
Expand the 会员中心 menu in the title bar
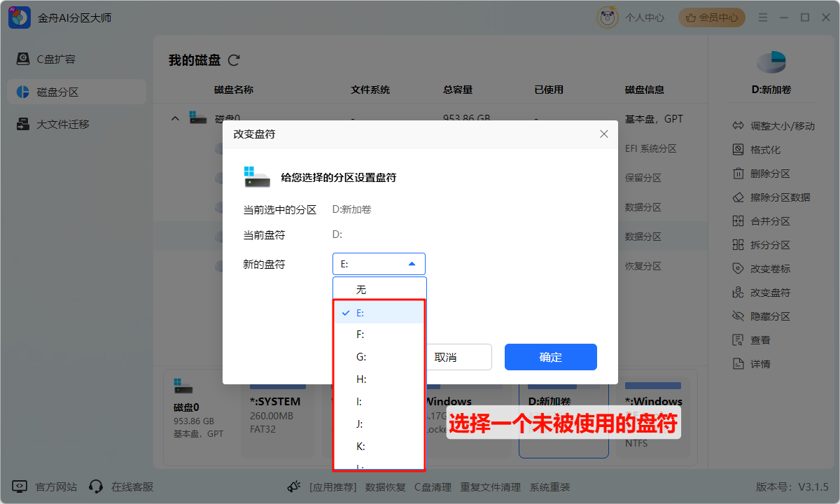click(x=711, y=17)
